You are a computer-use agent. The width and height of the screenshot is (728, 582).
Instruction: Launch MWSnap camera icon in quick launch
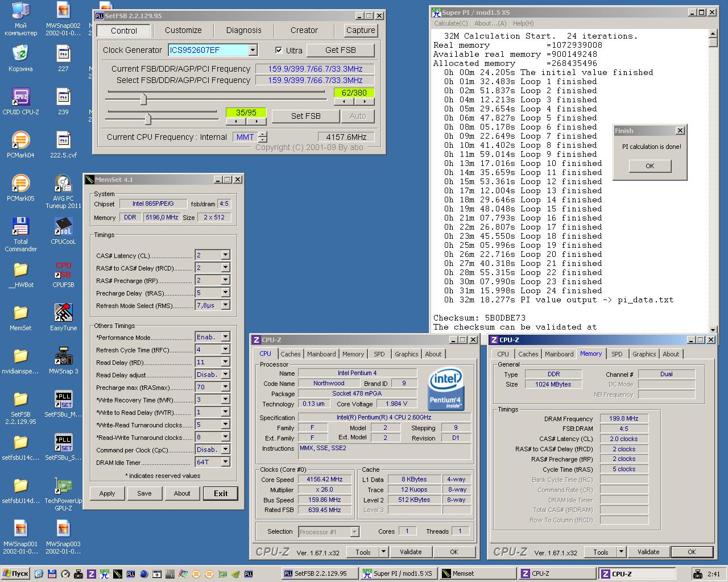(78, 574)
